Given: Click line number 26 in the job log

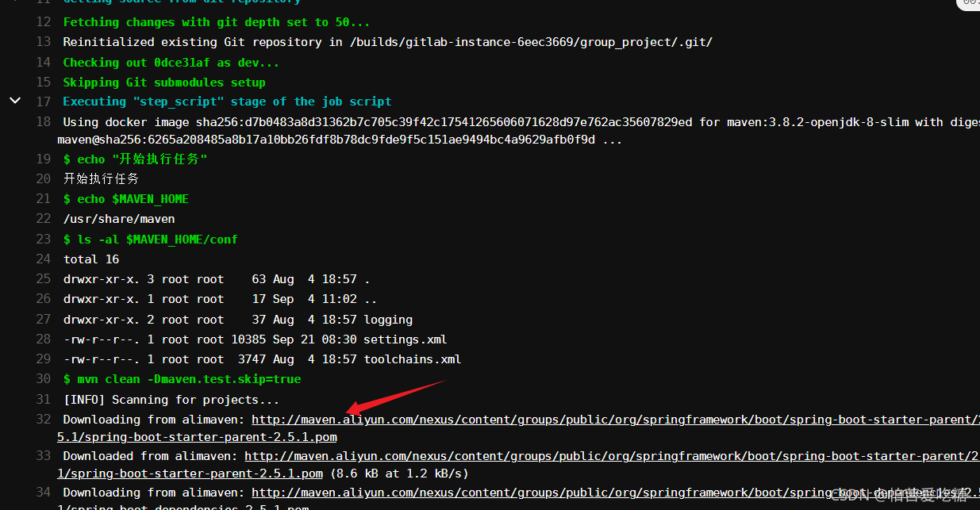Looking at the screenshot, I should coord(44,300).
